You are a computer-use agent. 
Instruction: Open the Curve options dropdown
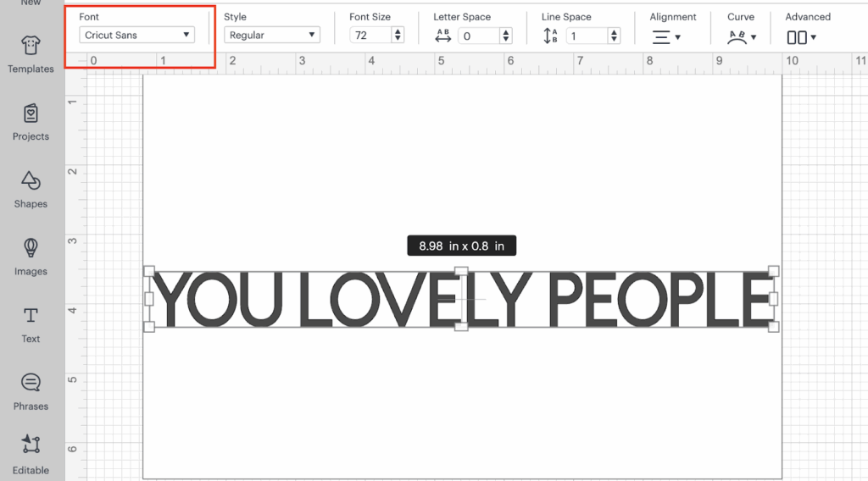pyautogui.click(x=743, y=36)
